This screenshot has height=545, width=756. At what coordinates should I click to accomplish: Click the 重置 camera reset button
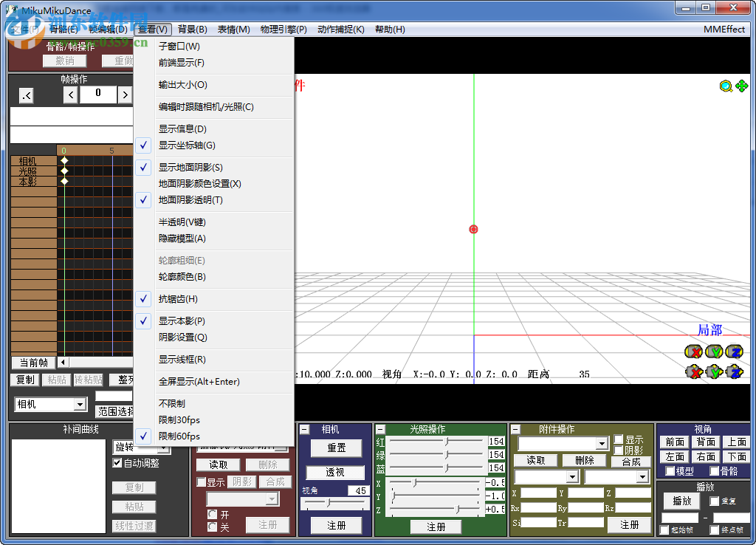click(x=336, y=448)
